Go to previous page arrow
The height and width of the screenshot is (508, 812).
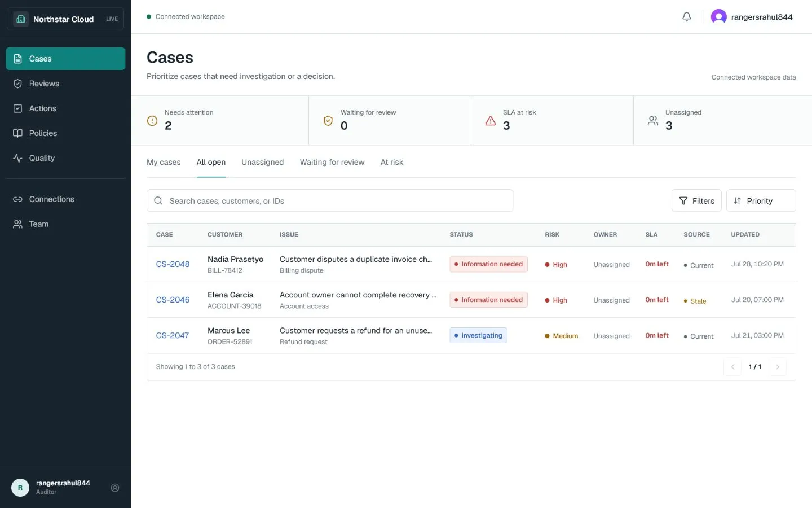732,367
